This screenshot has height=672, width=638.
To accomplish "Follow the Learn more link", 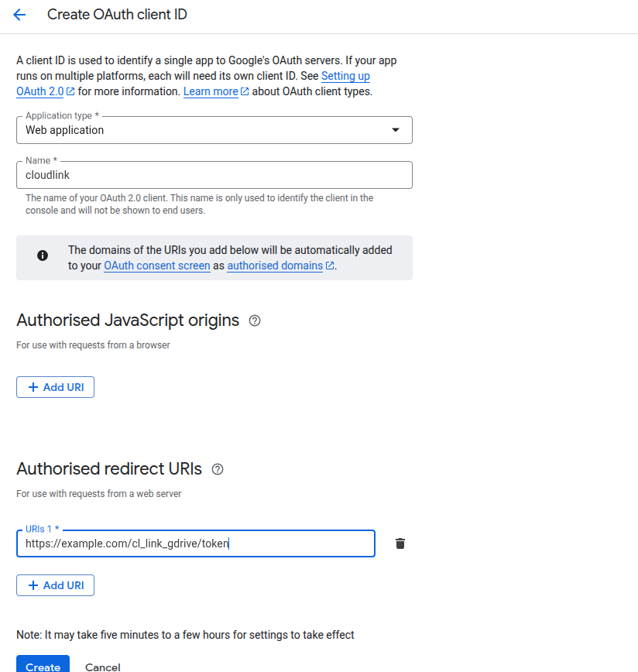I will pyautogui.click(x=211, y=91).
